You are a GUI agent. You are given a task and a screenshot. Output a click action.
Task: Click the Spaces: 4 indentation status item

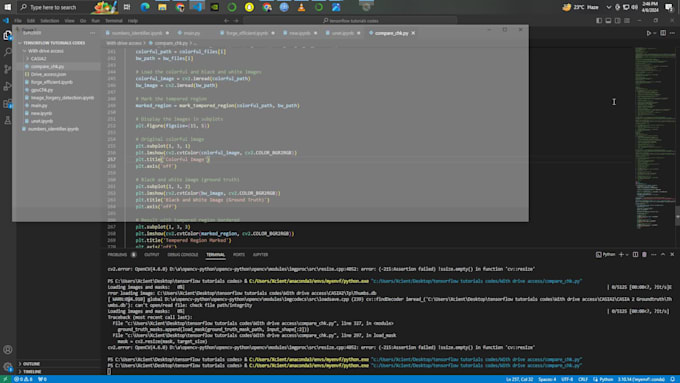point(547,379)
